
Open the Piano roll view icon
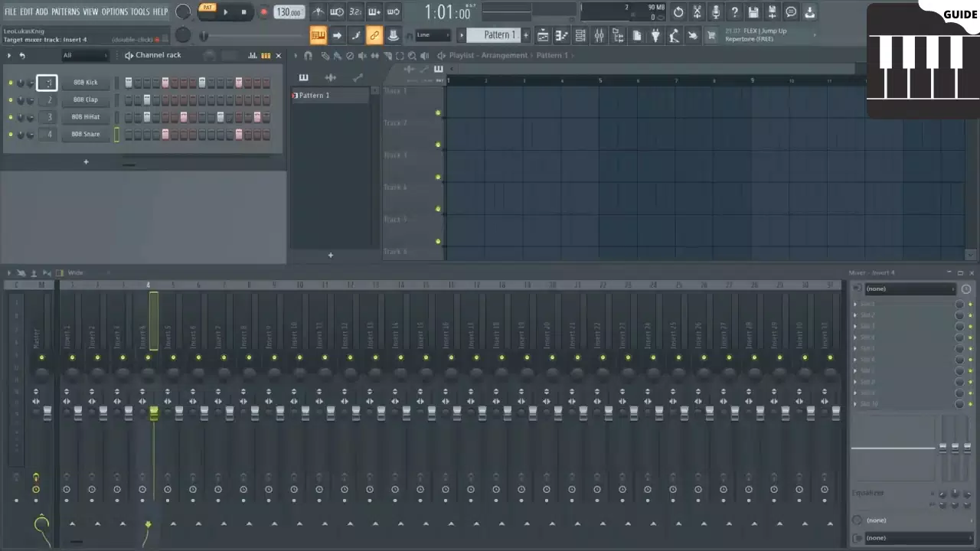(x=562, y=35)
